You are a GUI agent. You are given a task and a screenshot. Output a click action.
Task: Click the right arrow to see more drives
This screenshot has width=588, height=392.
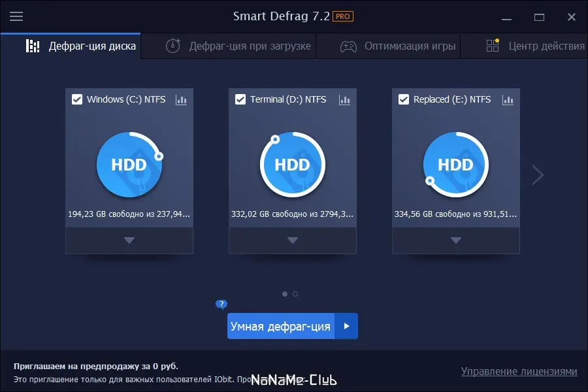click(537, 174)
